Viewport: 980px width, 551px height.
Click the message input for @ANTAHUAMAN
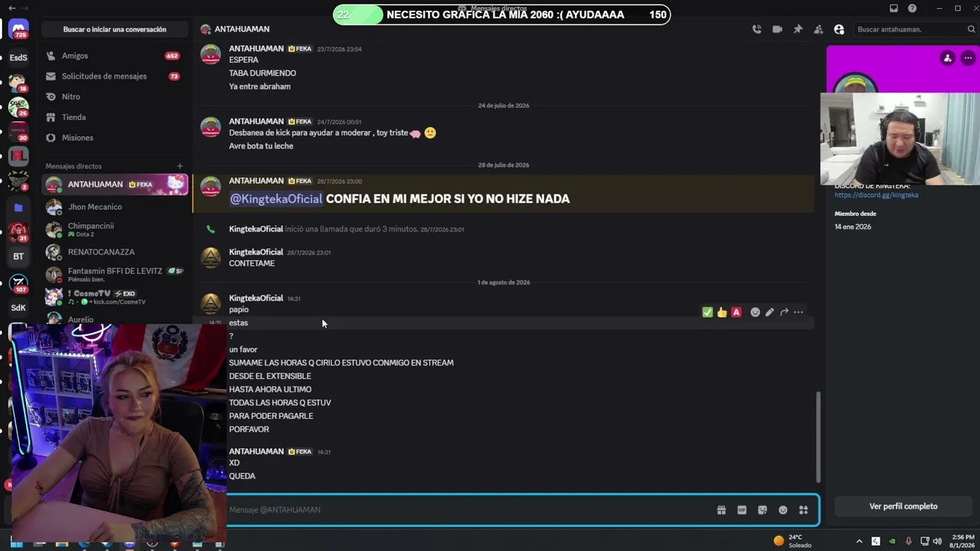tap(469, 510)
